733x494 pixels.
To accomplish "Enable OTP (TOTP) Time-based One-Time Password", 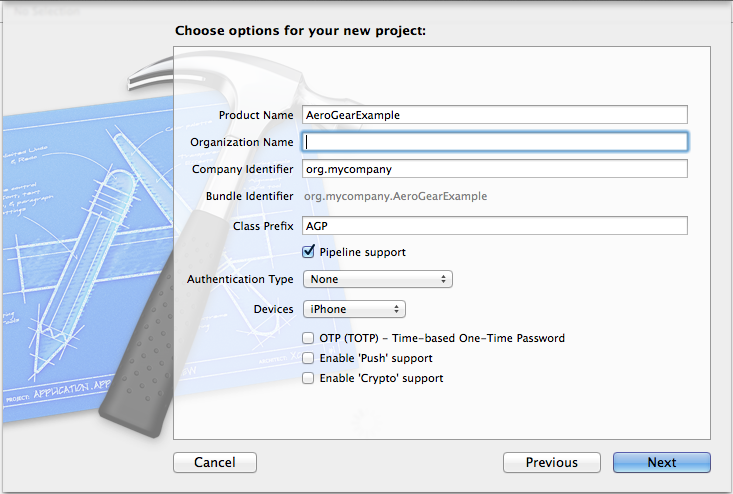I will [308, 338].
